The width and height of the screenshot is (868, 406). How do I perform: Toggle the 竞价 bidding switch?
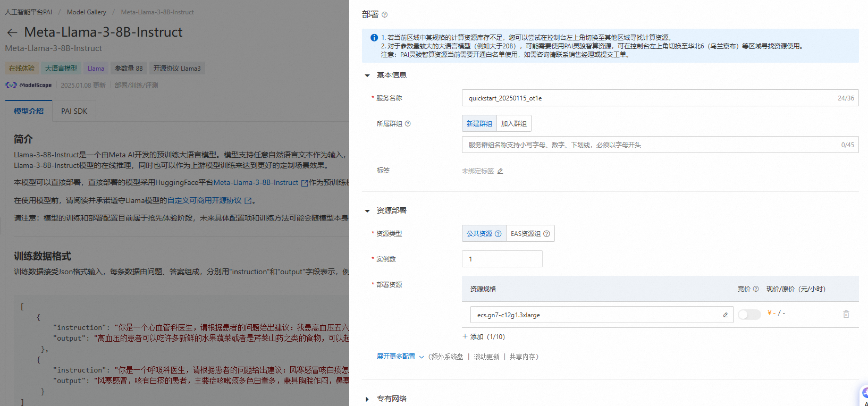[x=749, y=315]
